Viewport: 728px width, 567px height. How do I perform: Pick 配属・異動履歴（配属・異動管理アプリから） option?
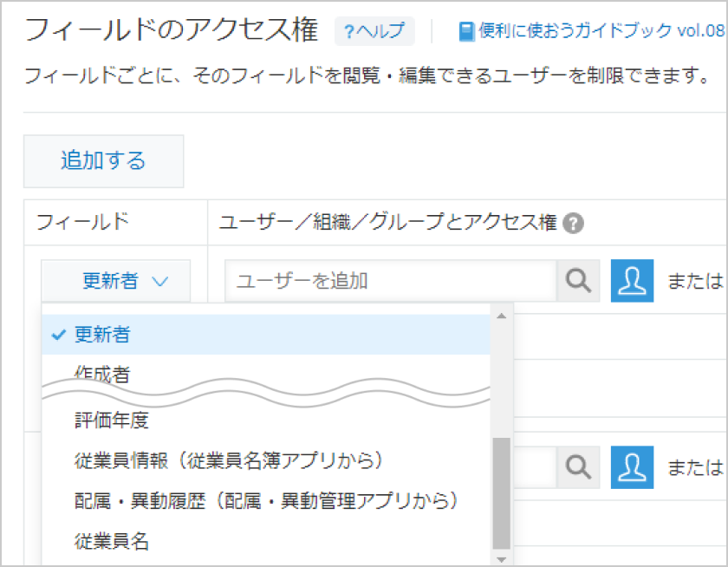coord(265,500)
